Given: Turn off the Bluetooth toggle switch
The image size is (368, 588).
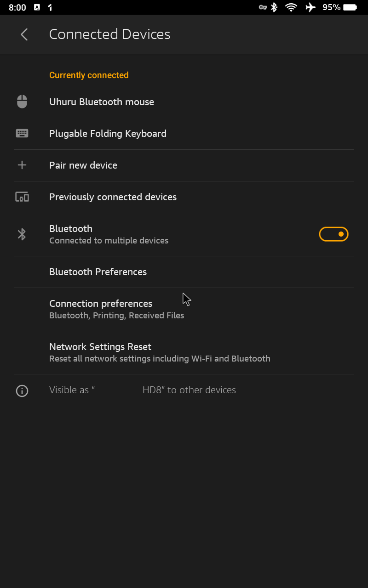Looking at the screenshot, I should click(333, 234).
